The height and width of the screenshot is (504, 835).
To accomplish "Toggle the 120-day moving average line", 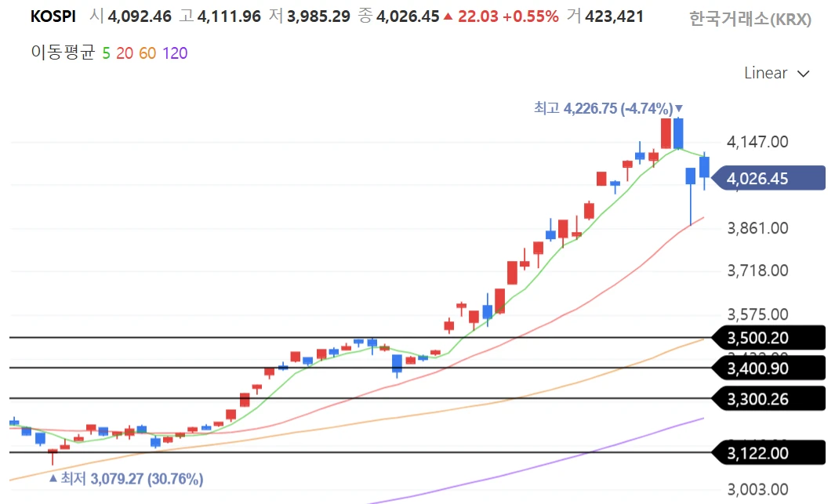I will [175, 53].
